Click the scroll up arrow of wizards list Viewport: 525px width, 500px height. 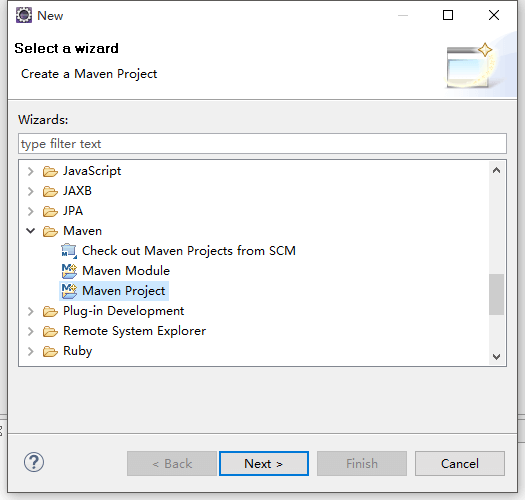point(496,170)
